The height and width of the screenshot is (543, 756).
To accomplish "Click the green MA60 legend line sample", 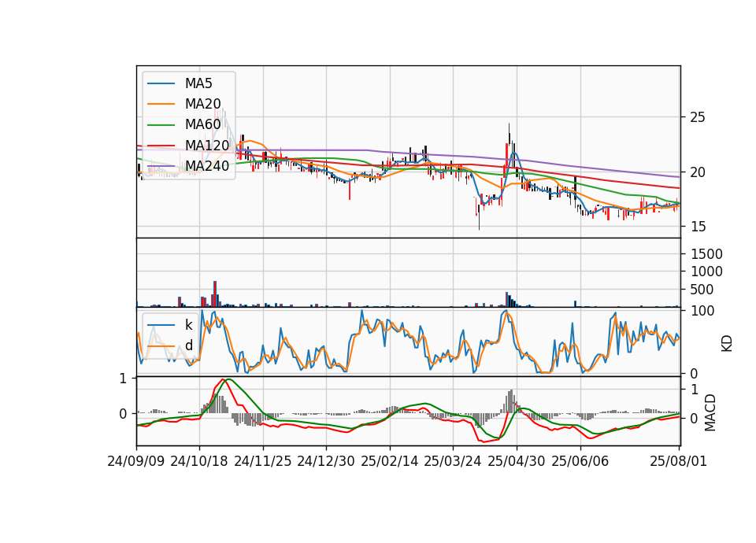I will pos(161,125).
